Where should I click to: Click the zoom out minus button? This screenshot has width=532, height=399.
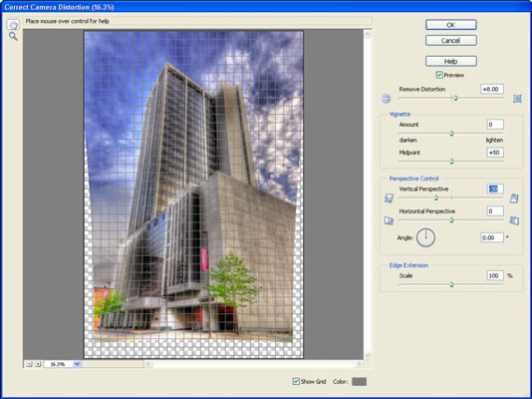point(29,364)
